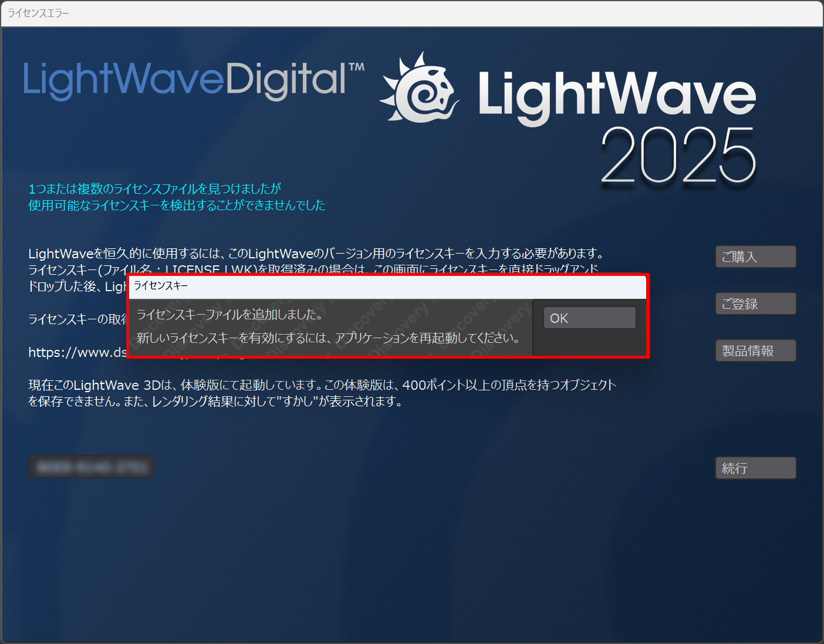Image resolution: width=824 pixels, height=644 pixels.
Task: Click the ライセンスキーファイルを追加しました message
Action: 230,315
